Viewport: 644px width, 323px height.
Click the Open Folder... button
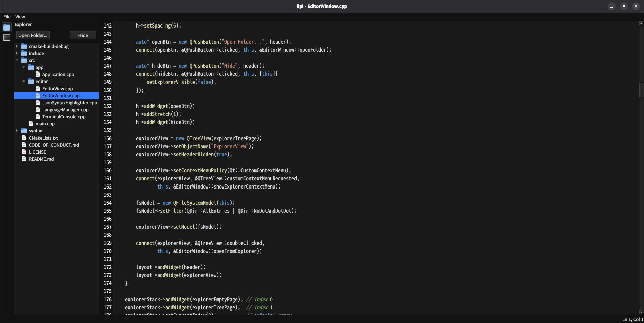[33, 35]
